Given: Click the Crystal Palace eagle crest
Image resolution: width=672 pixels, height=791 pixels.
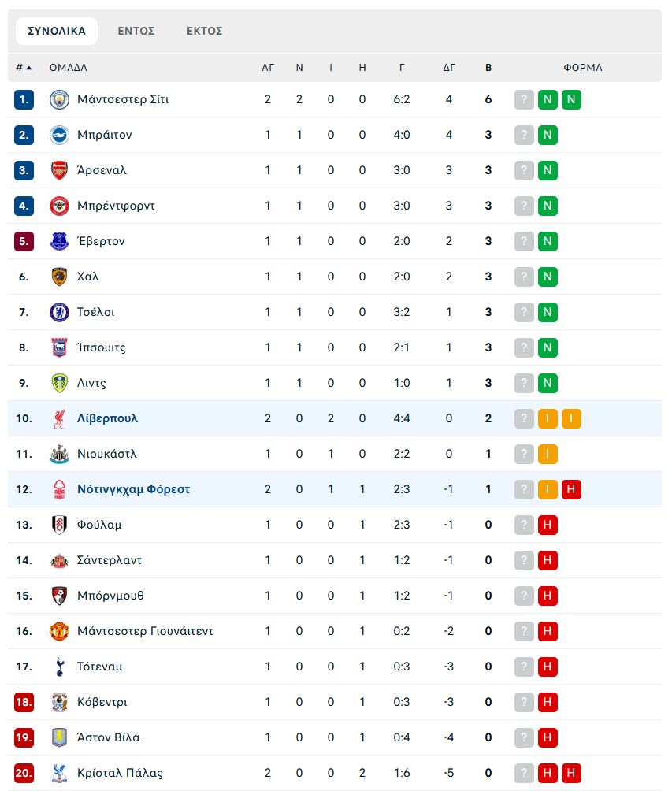Looking at the screenshot, I should pyautogui.click(x=60, y=773).
